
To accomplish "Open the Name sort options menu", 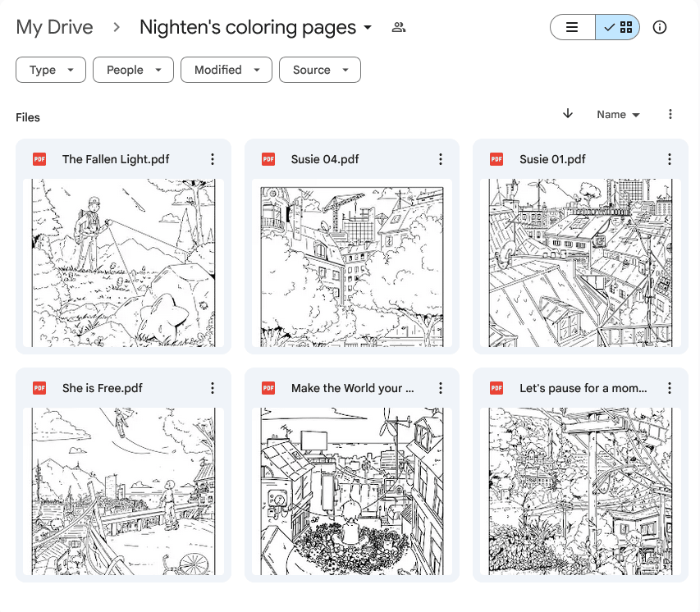I will 618,115.
